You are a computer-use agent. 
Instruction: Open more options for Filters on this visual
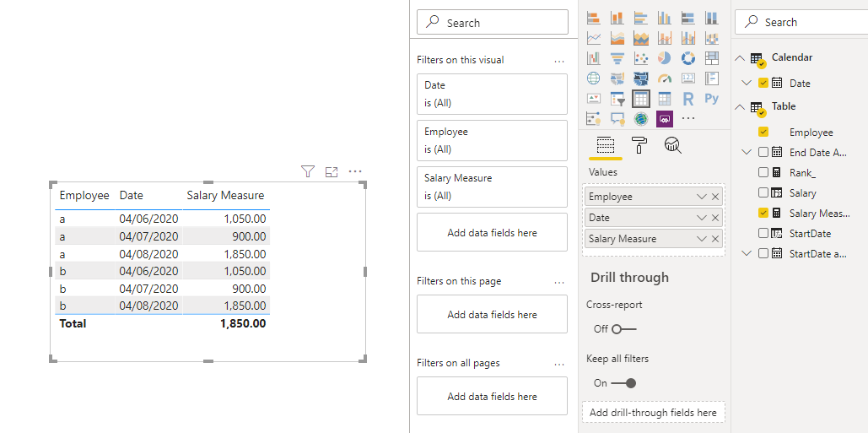click(x=559, y=61)
